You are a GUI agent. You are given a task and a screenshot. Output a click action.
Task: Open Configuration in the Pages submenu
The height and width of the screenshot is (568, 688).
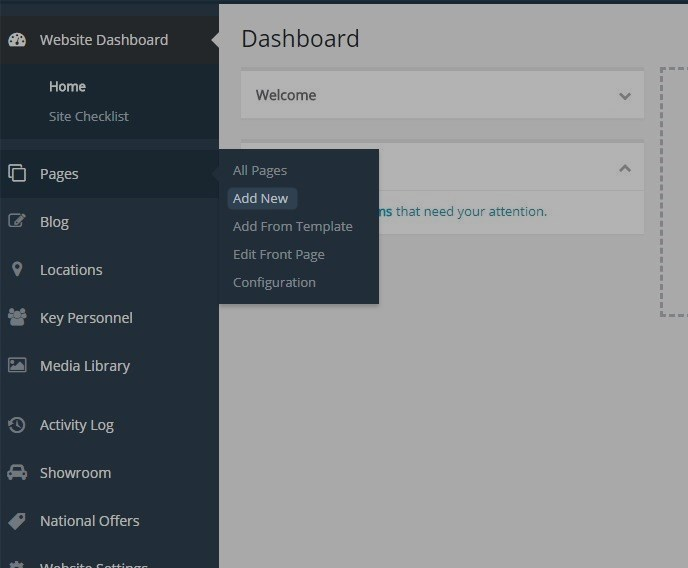274,282
